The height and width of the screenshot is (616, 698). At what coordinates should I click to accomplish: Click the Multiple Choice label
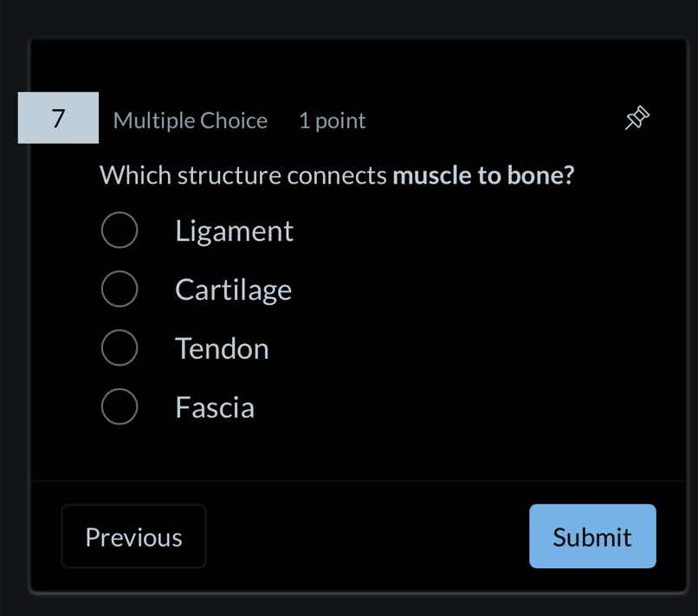(190, 120)
